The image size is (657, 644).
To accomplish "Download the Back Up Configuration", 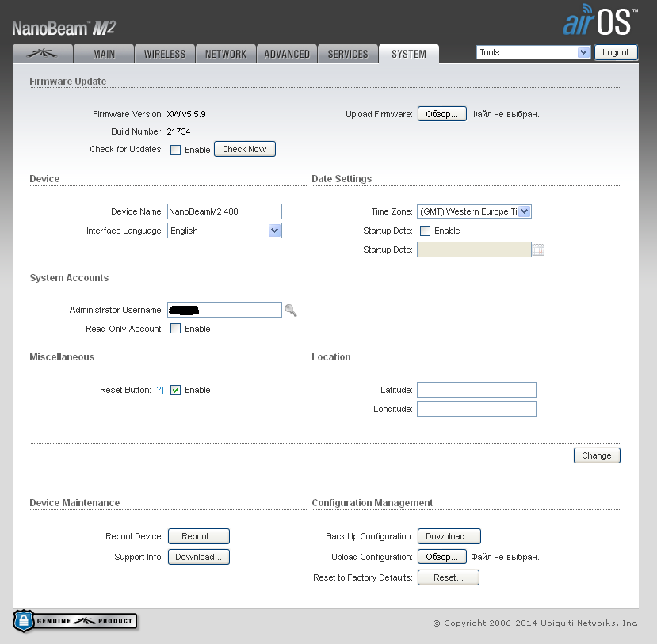I will (x=449, y=536).
